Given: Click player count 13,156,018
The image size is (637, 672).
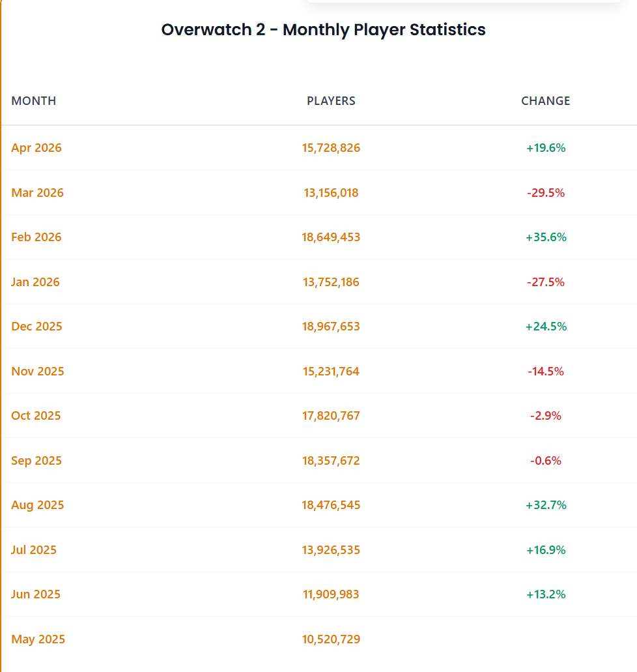Looking at the screenshot, I should click(x=331, y=193).
